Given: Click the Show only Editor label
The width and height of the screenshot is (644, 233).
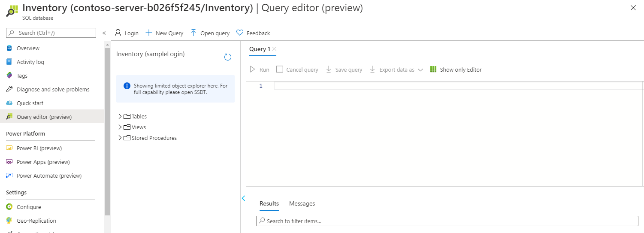Looking at the screenshot, I should pyautogui.click(x=461, y=70).
